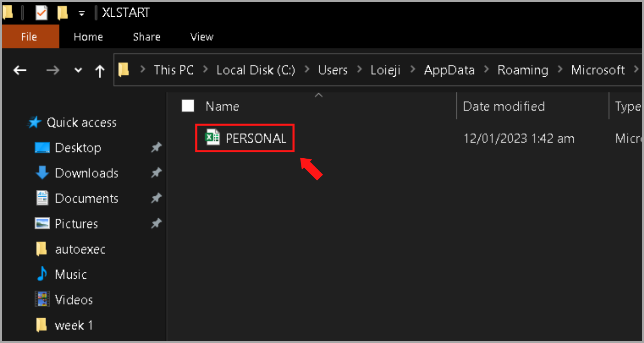Click the New folder icon in the title bar

[x=62, y=12]
